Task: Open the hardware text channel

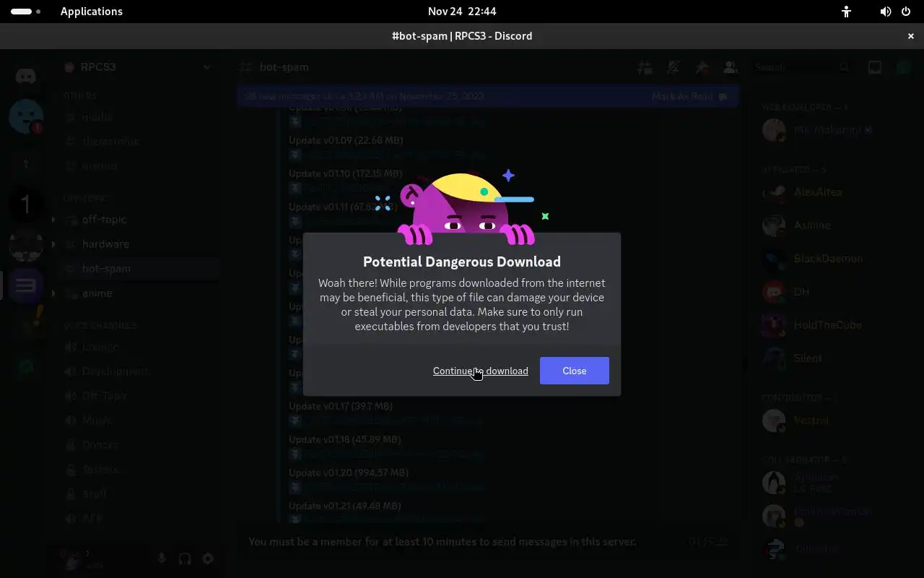Action: pyautogui.click(x=140, y=244)
